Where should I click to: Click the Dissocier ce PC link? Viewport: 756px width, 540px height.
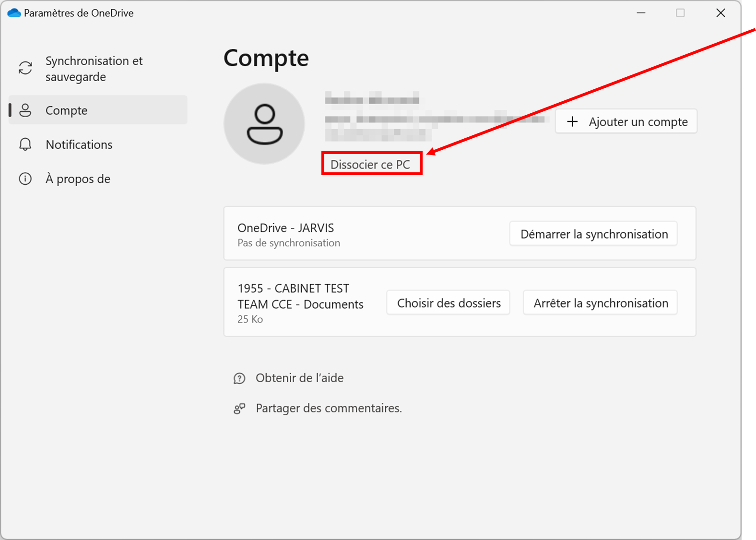click(x=370, y=164)
